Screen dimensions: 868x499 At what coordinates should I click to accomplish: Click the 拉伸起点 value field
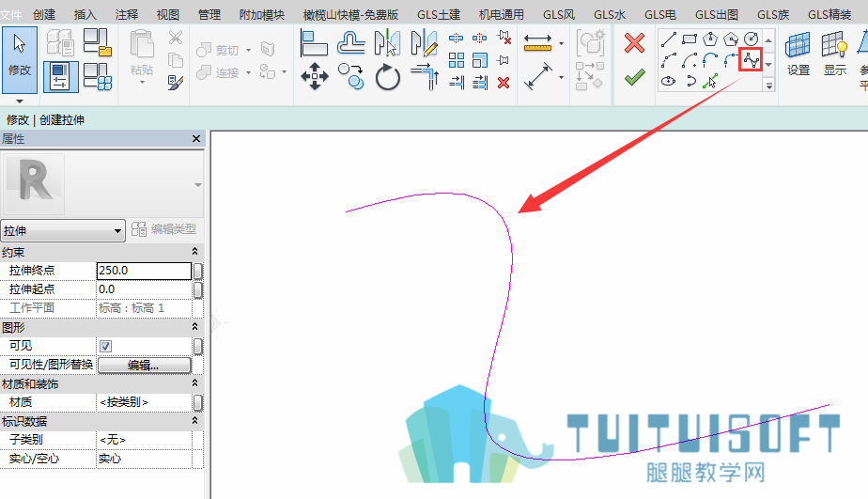[x=144, y=289]
